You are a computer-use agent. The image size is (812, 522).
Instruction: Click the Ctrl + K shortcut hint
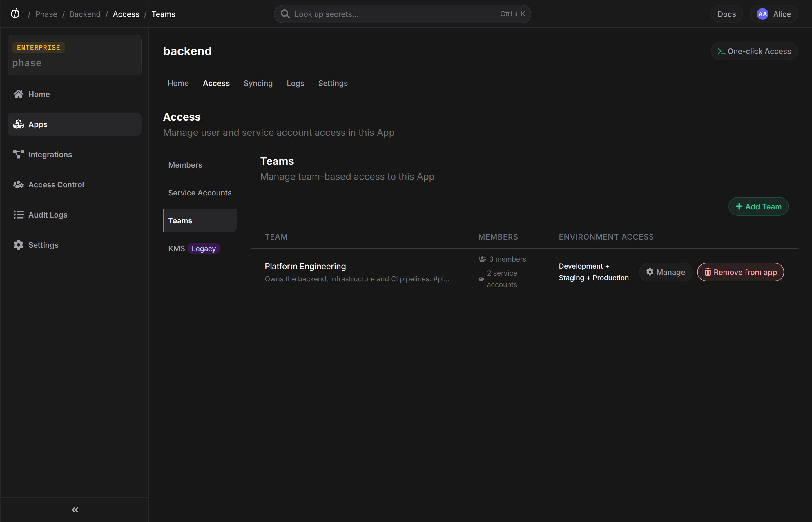[x=513, y=14]
